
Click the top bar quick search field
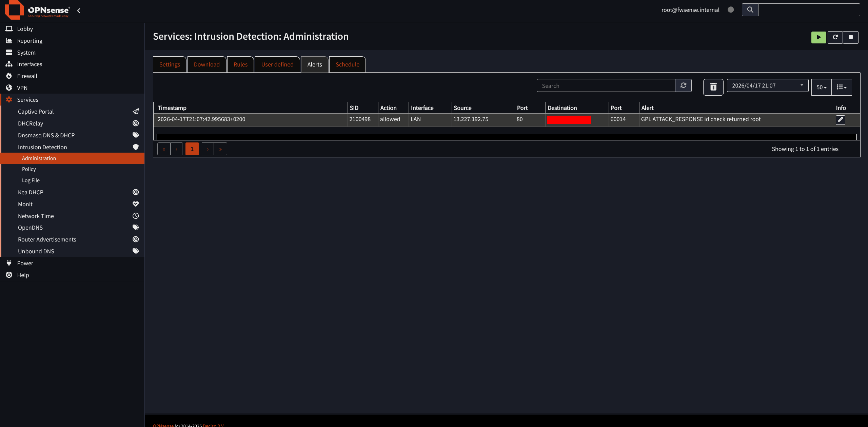[809, 10]
